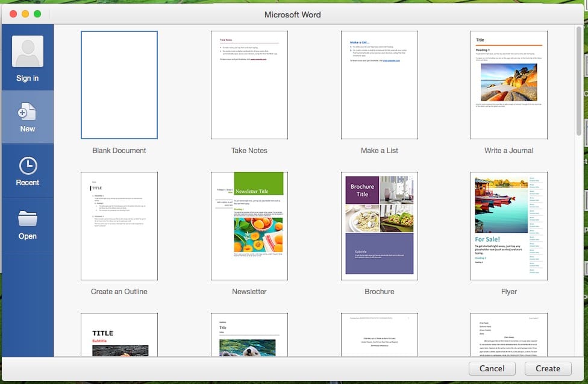The height and width of the screenshot is (384, 588).
Task: Dismiss the dialog with Cancel
Action: point(492,368)
